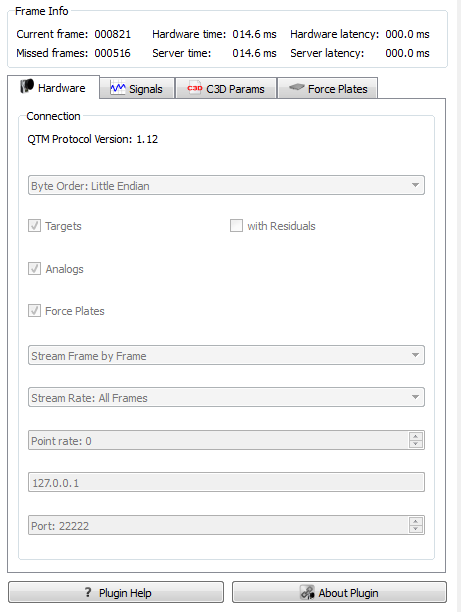Viewport: 461px width, 612px height.
Task: Click the About Plugin icon
Action: pos(307,592)
